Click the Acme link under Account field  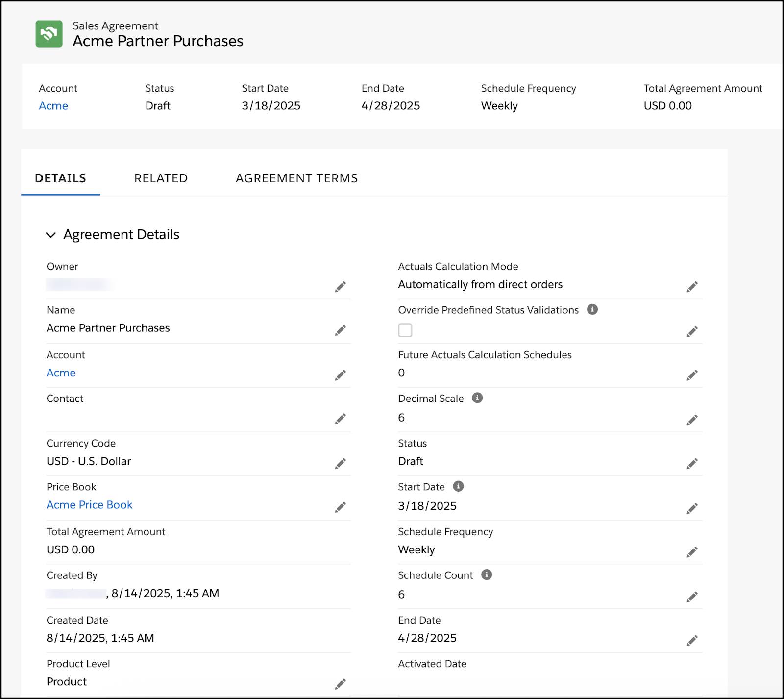(x=61, y=373)
